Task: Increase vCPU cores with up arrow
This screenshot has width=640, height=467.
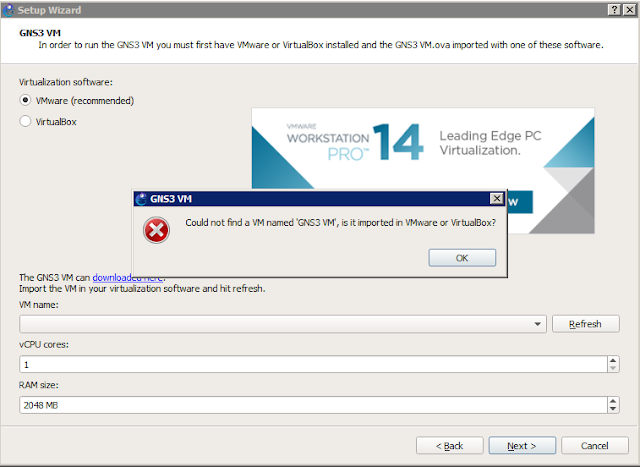Action: [x=613, y=360]
